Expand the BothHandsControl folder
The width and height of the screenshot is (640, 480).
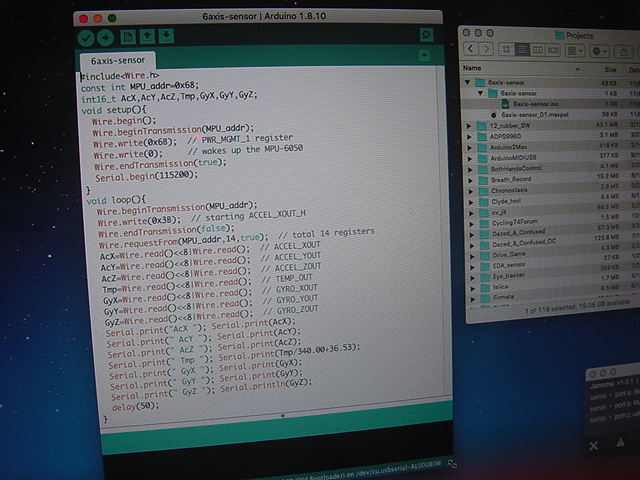click(x=470, y=169)
